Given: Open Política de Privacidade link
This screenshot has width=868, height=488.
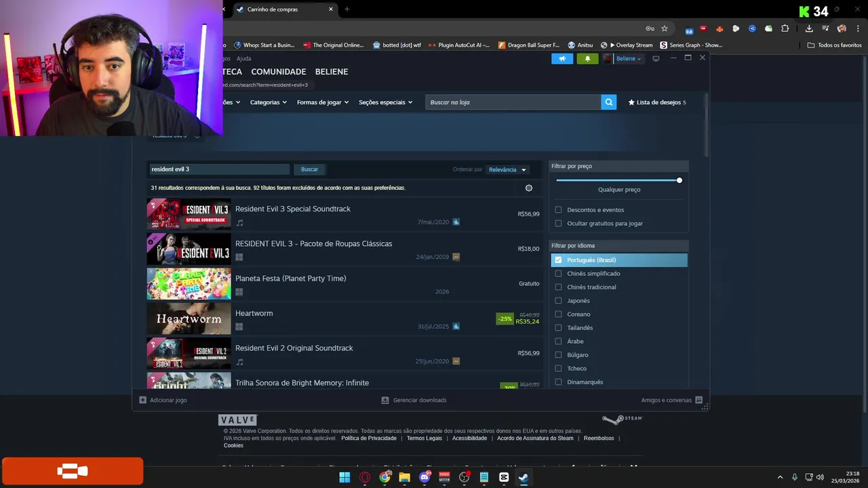Looking at the screenshot, I should (369, 439).
